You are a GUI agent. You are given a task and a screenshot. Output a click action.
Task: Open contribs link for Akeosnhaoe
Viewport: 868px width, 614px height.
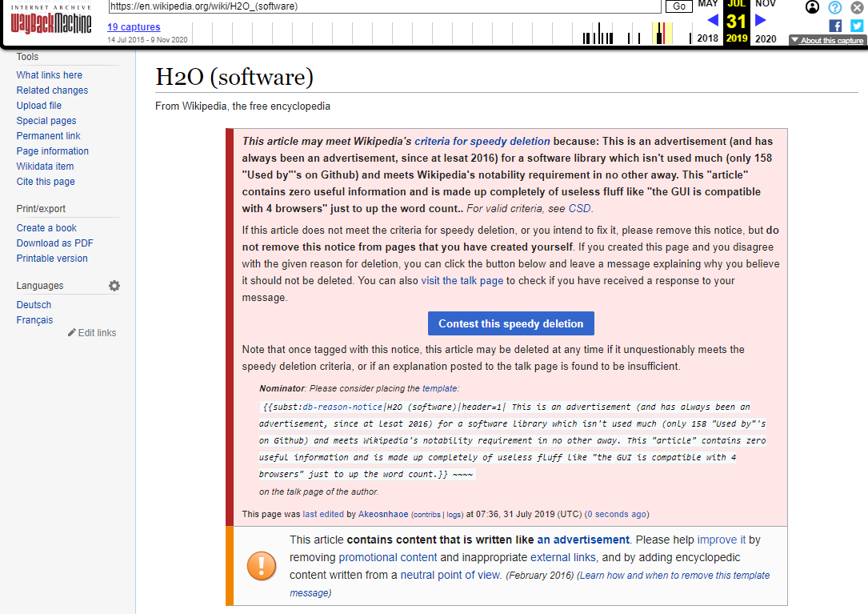[427, 515]
